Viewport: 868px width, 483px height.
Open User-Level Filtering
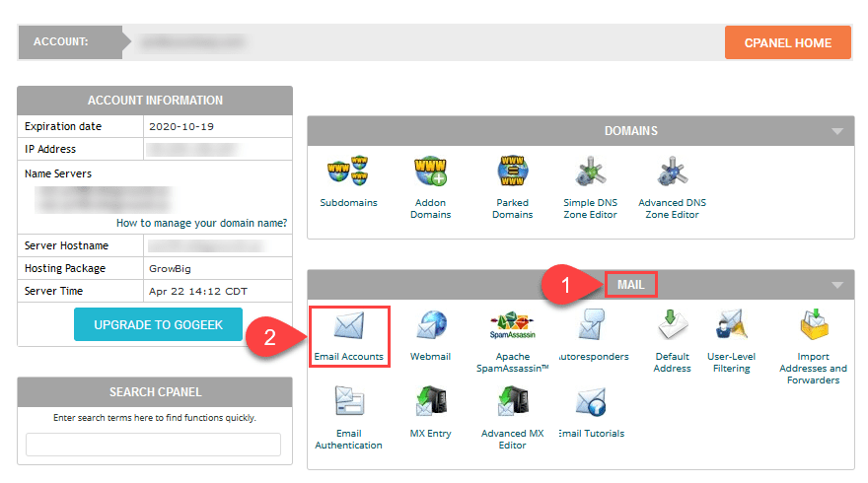pyautogui.click(x=731, y=341)
